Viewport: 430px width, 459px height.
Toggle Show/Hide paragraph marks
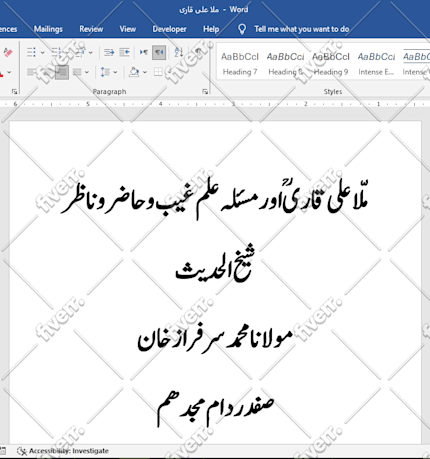198,52
